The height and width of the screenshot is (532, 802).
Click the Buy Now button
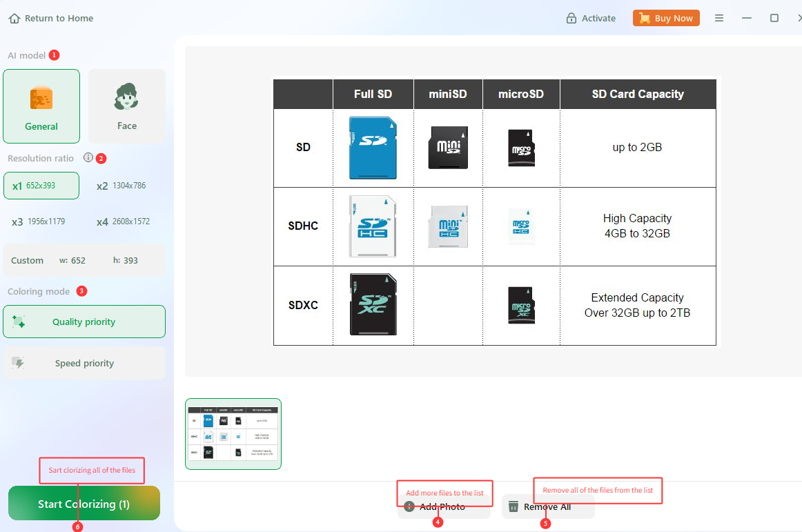click(666, 18)
